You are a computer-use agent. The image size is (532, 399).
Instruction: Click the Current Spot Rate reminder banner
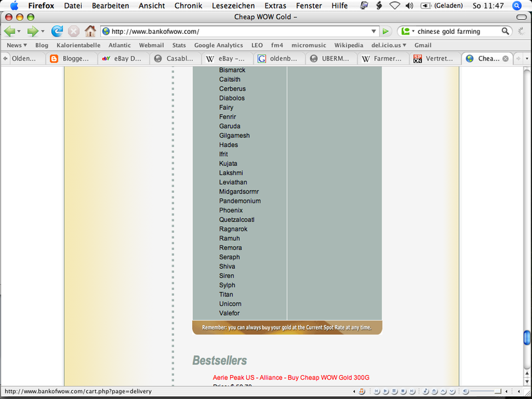pyautogui.click(x=287, y=327)
